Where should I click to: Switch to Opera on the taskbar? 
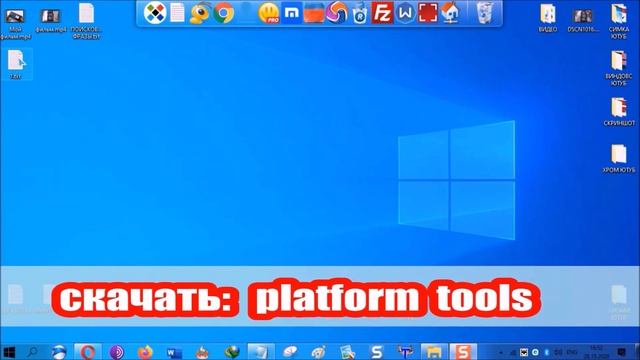(88, 352)
